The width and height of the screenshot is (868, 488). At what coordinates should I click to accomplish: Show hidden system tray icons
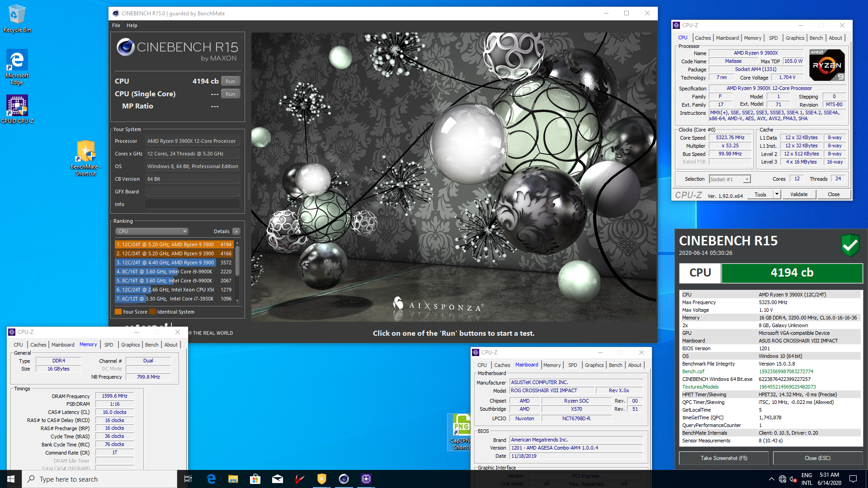(771, 479)
